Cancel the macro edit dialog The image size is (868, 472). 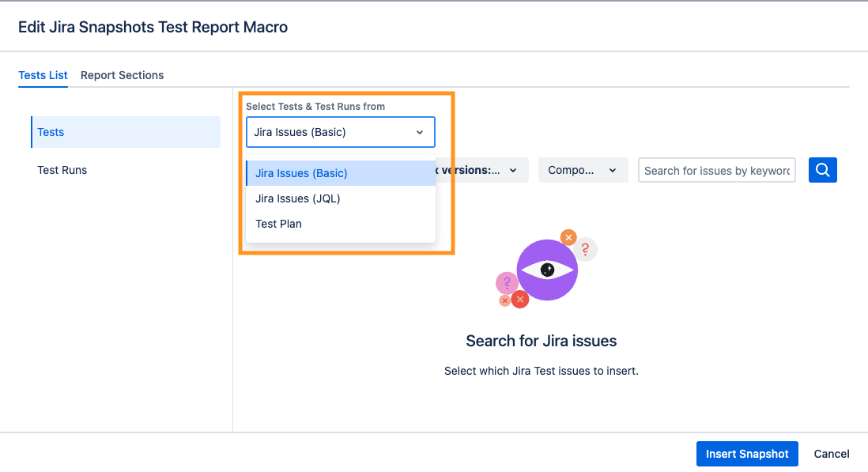[831, 454]
